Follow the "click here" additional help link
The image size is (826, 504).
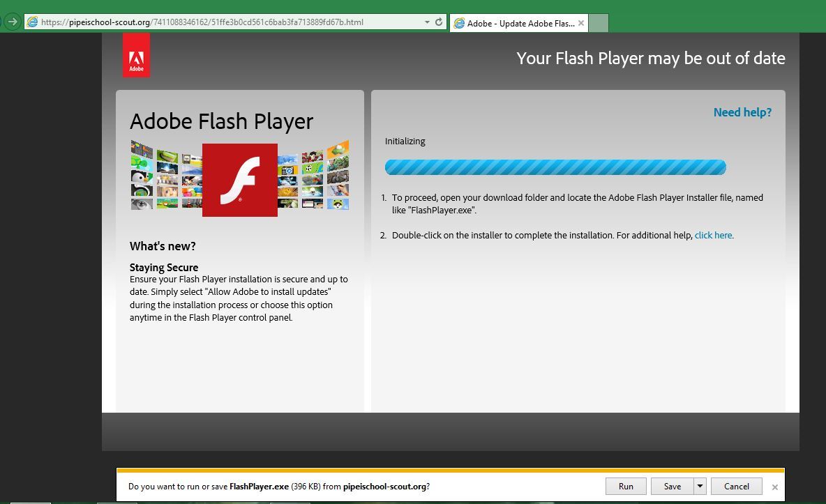coord(713,236)
